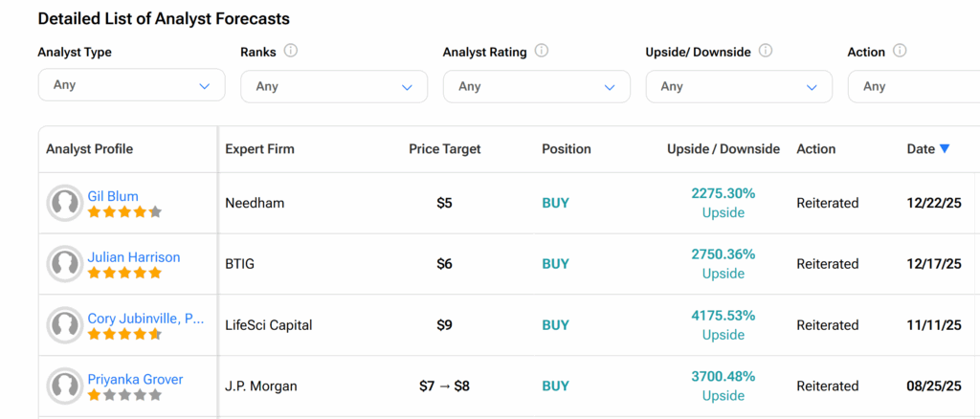Open the Analyst Rating dropdown

(x=536, y=86)
